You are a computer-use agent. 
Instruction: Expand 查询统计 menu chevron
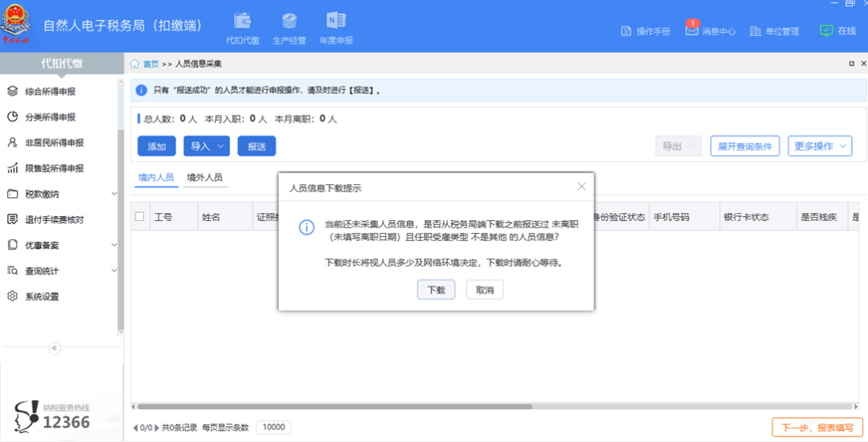(x=114, y=271)
